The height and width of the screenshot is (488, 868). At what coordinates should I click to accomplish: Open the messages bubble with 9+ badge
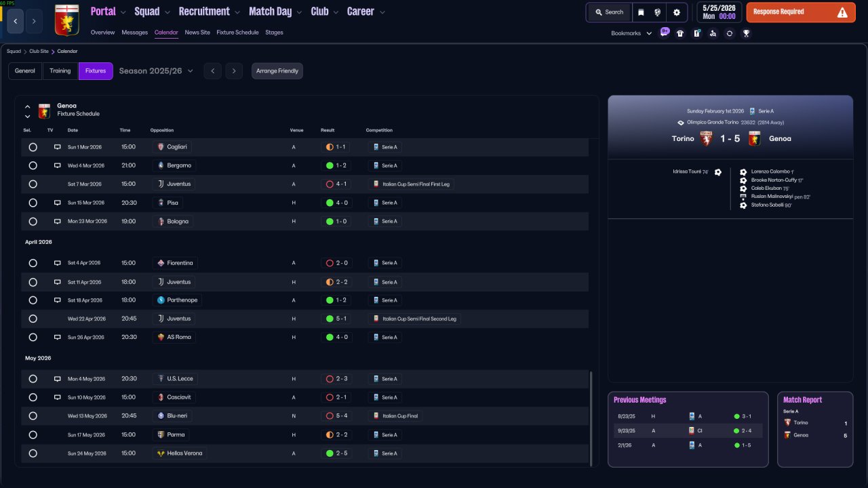tap(664, 33)
